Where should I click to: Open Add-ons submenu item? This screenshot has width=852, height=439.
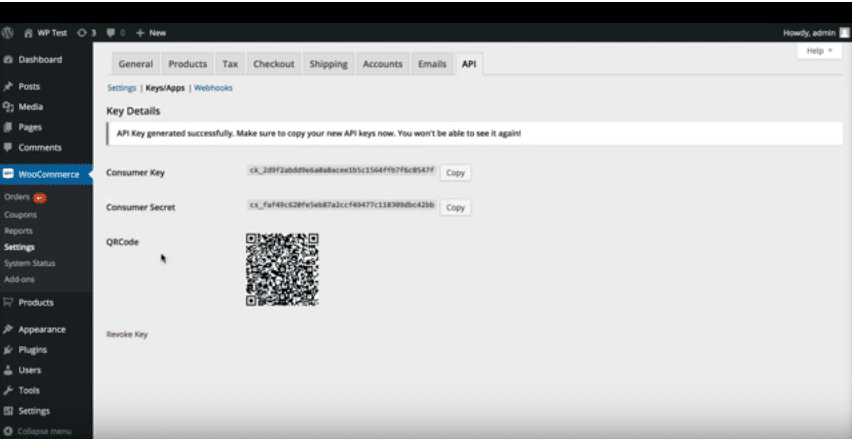click(20, 279)
